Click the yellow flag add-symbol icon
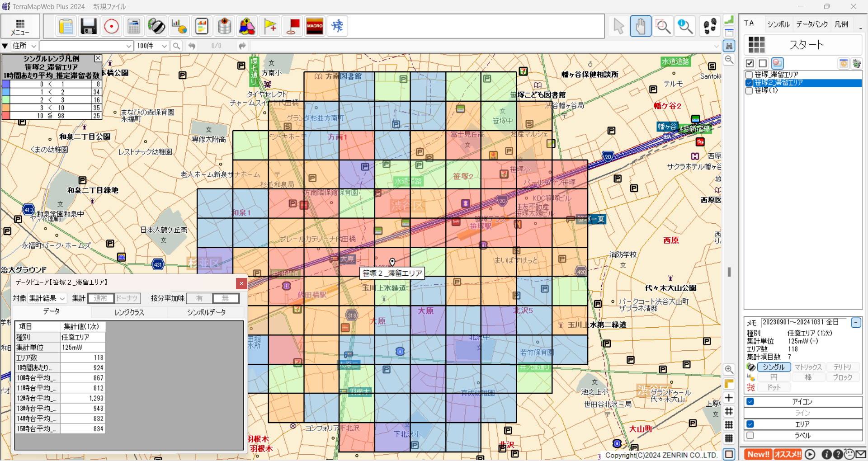The height and width of the screenshot is (461, 868). 270,26
